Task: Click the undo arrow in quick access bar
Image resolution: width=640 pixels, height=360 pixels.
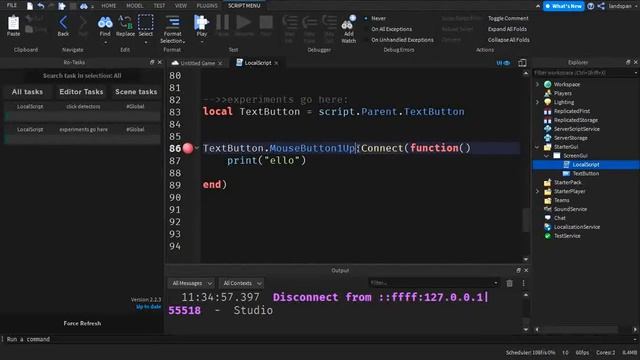Action: [x=41, y=6]
